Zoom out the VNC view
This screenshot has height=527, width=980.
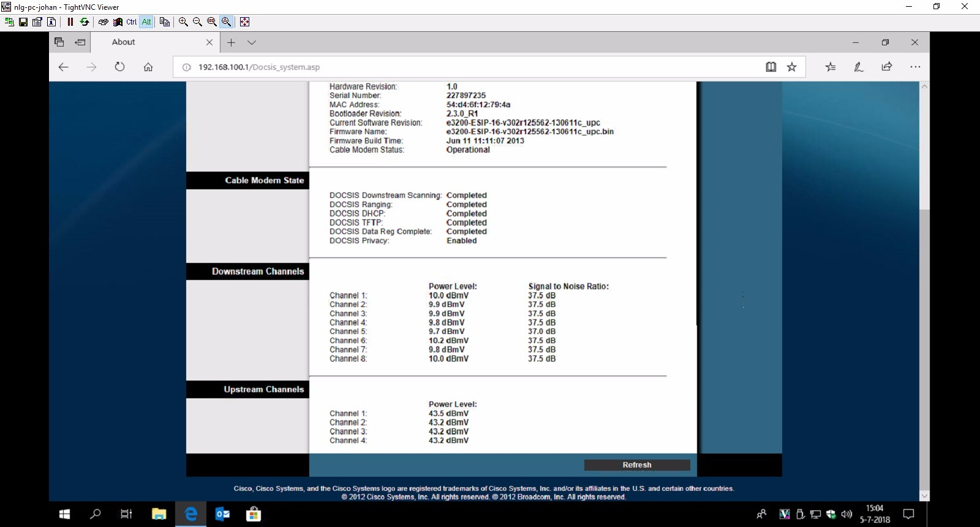pyautogui.click(x=197, y=22)
